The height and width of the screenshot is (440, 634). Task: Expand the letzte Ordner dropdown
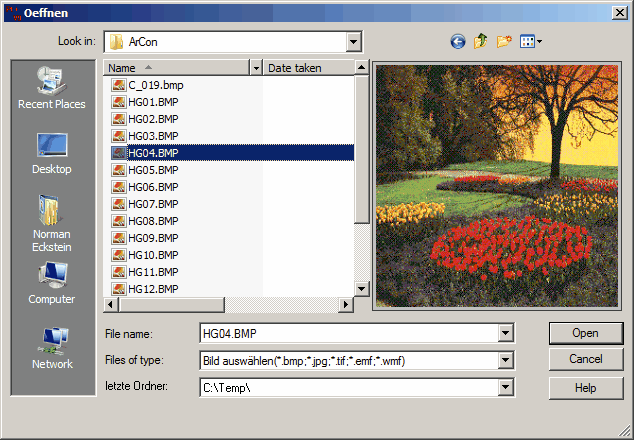505,387
